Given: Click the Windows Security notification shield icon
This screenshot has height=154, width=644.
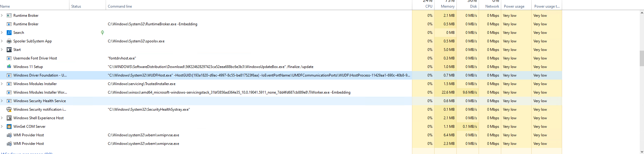Looking at the screenshot, I should (9, 109).
